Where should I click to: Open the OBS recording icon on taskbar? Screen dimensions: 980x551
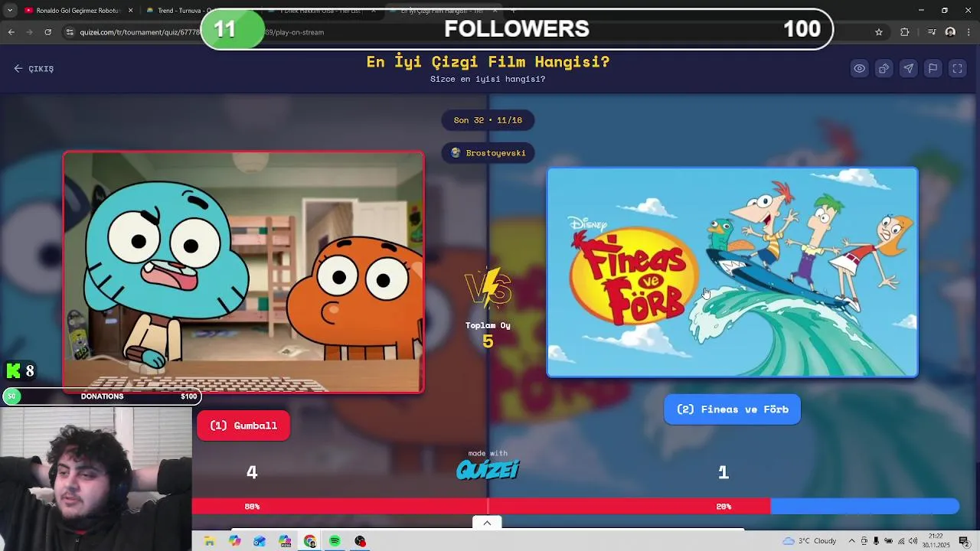point(360,541)
